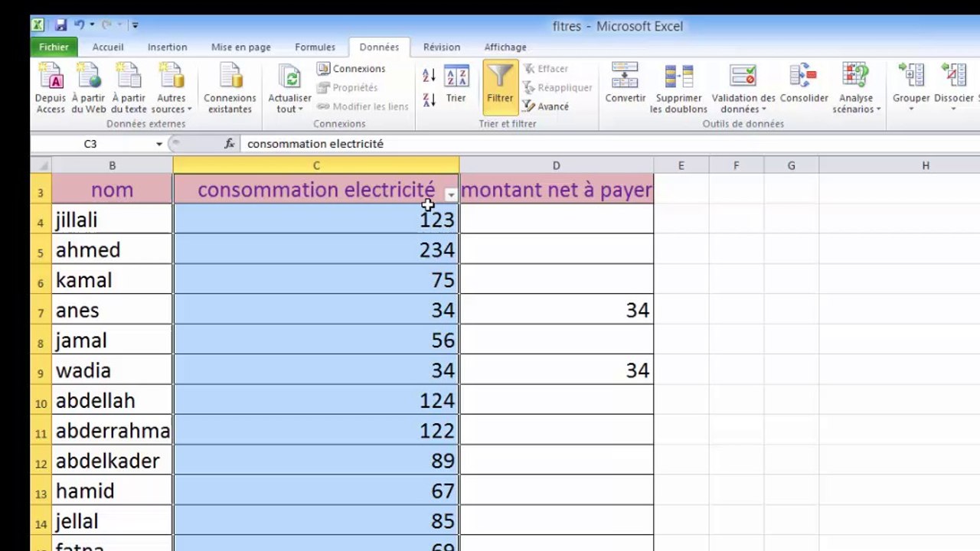980x551 pixels.
Task: Expand the Autres sources dropdown
Action: (171, 88)
